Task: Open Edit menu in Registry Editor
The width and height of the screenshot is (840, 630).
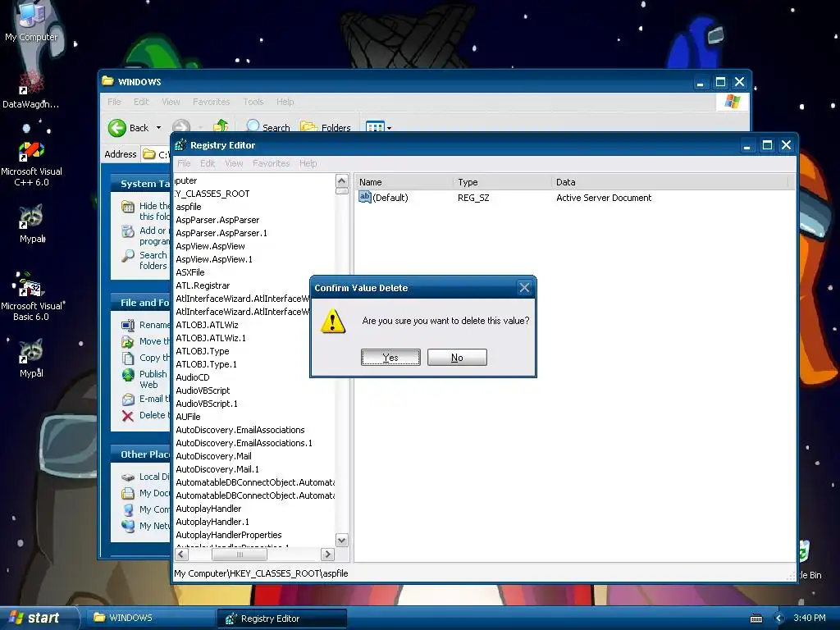Action: click(208, 163)
